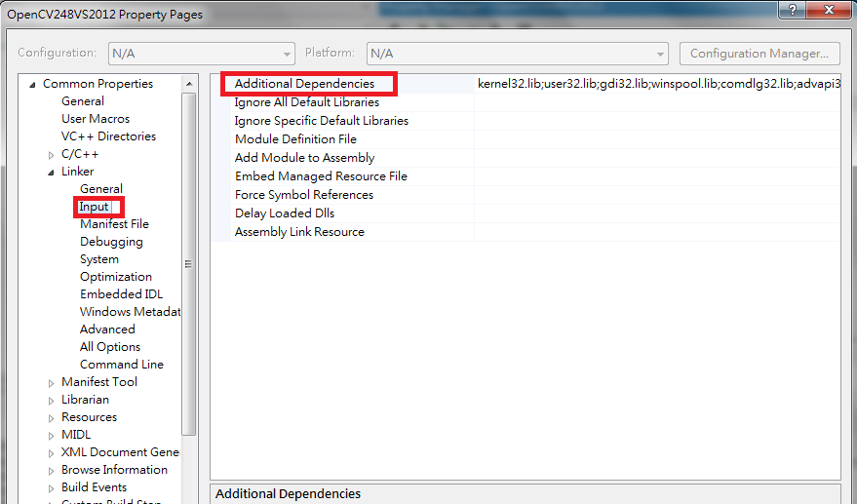The width and height of the screenshot is (857, 504).
Task: Select All Options under Linker
Action: 110,347
